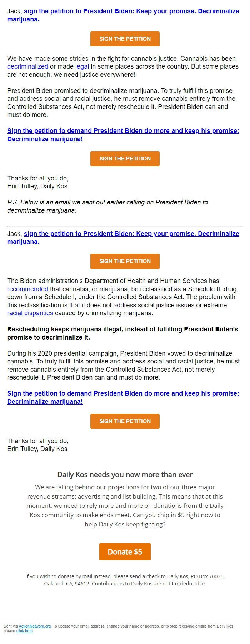This screenshot has width=250, height=644.
Task: Open the 'recommended' link about HHS
Action: (x=27, y=289)
